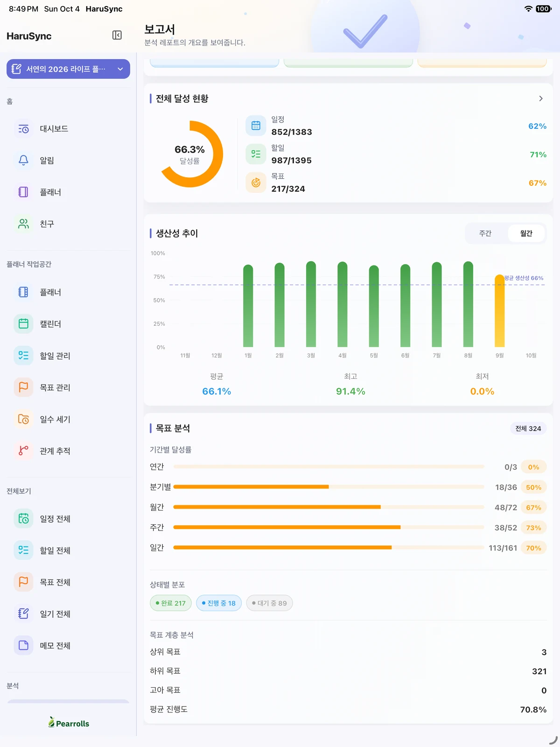Expand the 서연의 2026 라이프 플래너 dropdown
Viewport: 560px width, 747px height.
68,69
